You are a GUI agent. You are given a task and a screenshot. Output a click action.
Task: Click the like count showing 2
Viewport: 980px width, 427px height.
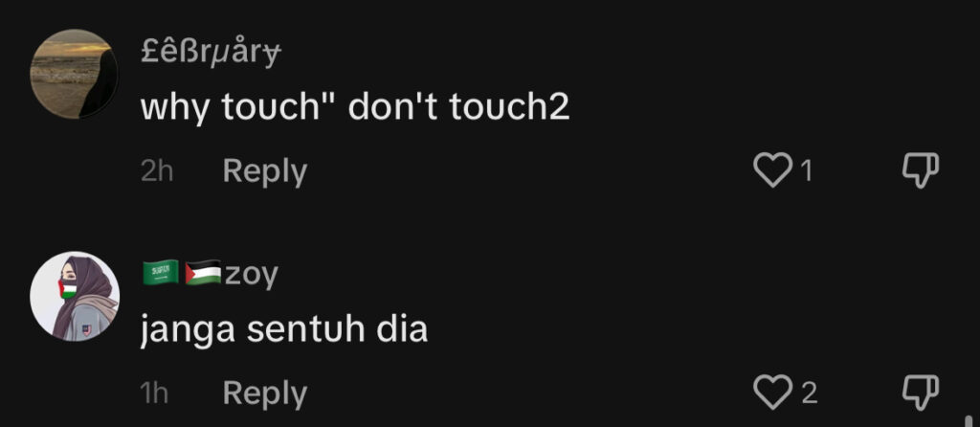(x=809, y=393)
